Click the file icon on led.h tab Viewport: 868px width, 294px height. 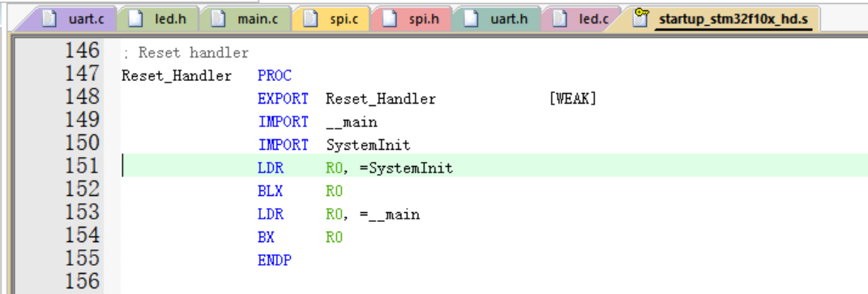135,19
